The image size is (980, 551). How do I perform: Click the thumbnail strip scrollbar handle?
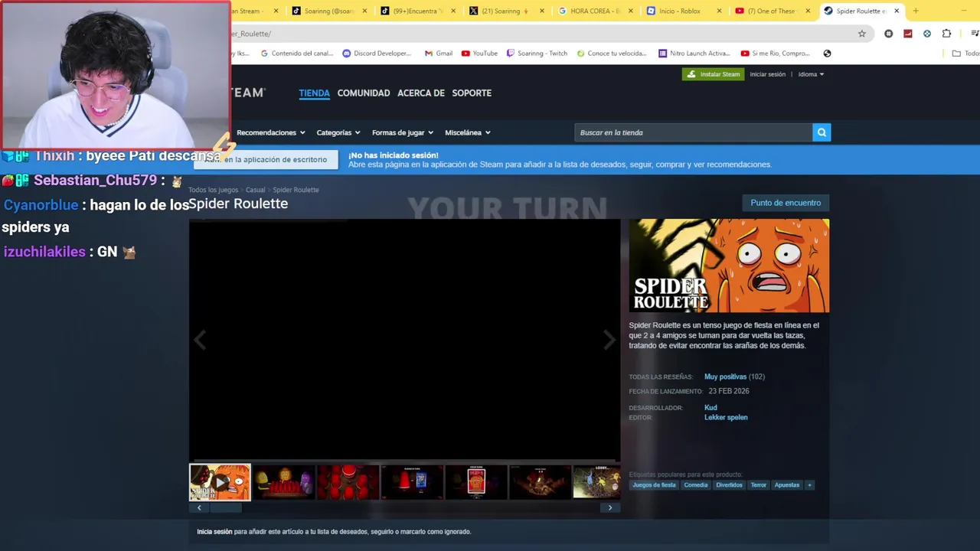click(x=226, y=507)
